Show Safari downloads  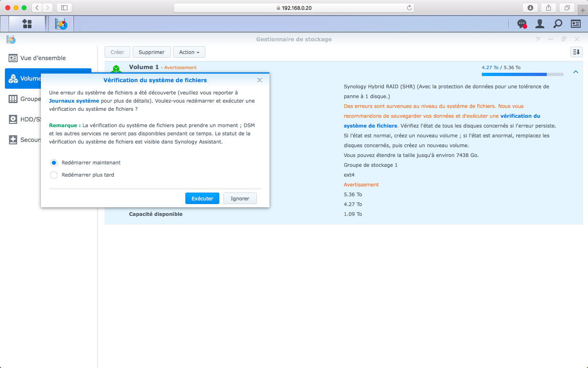pos(530,8)
